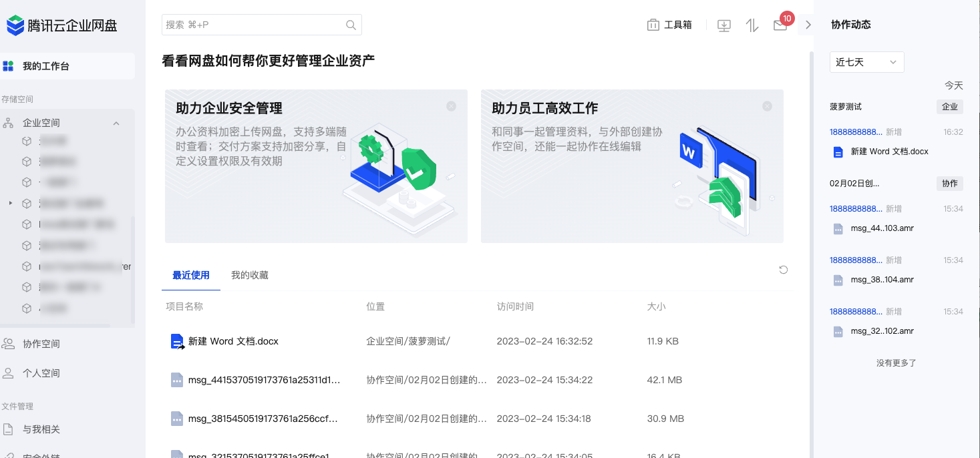Viewport: 980px width, 458px height.
Task: Switch to the 我的收藏 tab
Action: (250, 275)
